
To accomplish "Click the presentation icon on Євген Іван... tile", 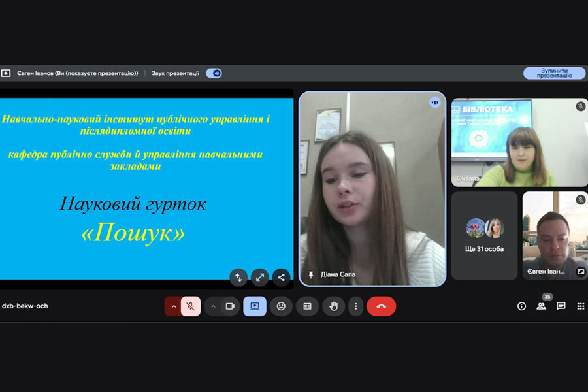I will (580, 272).
